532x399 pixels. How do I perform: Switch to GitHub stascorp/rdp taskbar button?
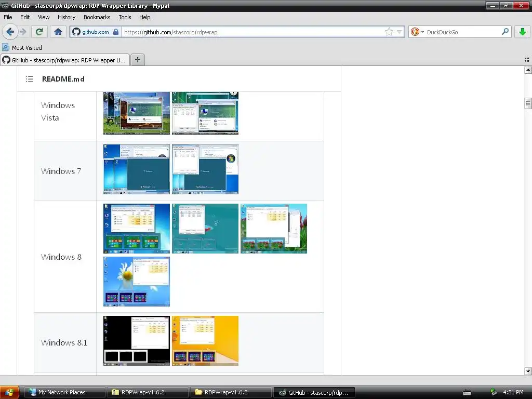314,392
